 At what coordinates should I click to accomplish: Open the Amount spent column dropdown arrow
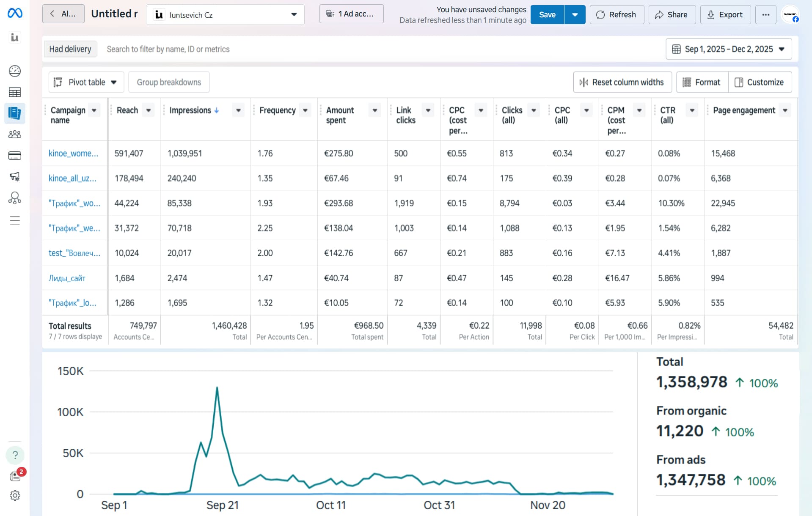pyautogui.click(x=374, y=110)
